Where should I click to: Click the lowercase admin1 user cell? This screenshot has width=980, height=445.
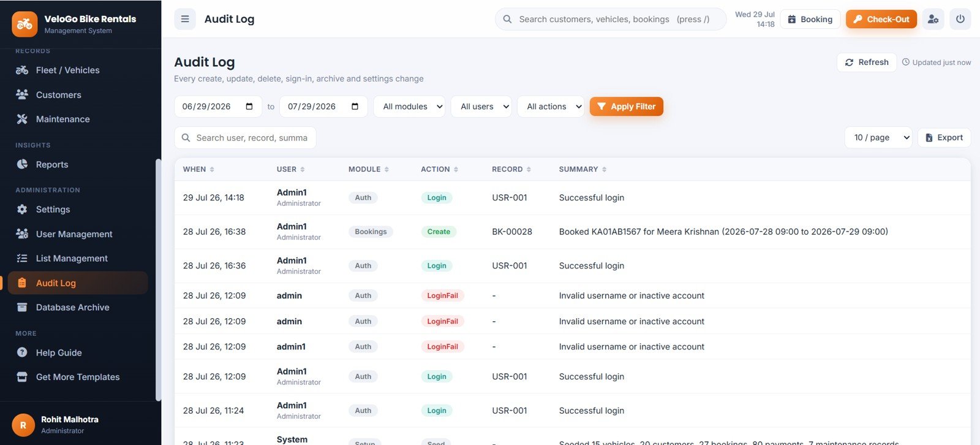tap(291, 346)
